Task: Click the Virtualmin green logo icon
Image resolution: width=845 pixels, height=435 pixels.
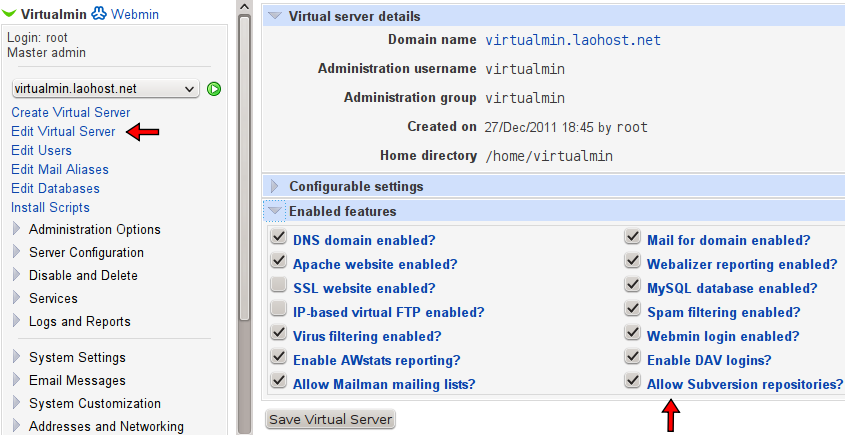Action: pos(9,13)
